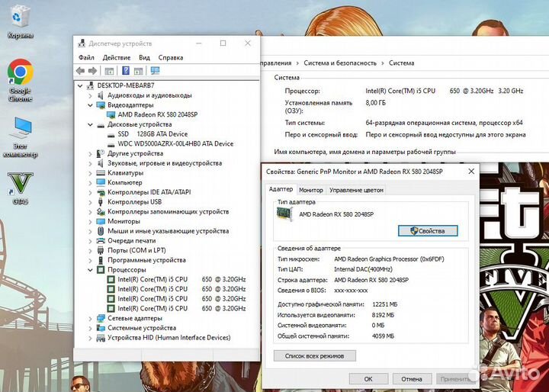Click the 8192 МБ video memory value
549x392 pixels.
(x=383, y=315)
